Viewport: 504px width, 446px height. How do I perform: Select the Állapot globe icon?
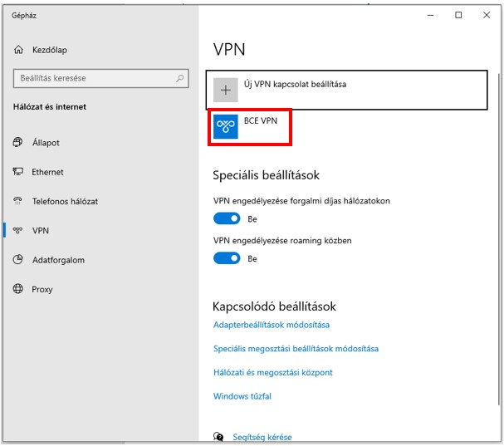(x=18, y=142)
